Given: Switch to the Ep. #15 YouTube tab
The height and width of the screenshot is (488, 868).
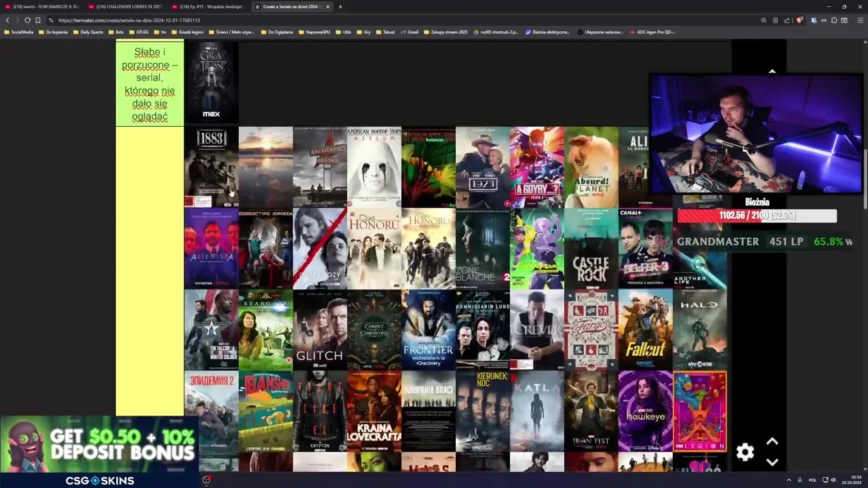Looking at the screenshot, I should point(209,7).
